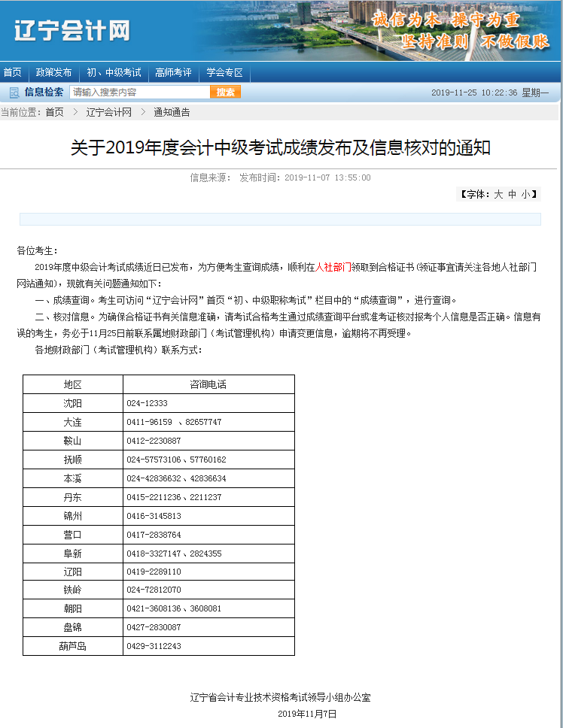Select phone cell 024-57573106、57760162

[x=208, y=460]
